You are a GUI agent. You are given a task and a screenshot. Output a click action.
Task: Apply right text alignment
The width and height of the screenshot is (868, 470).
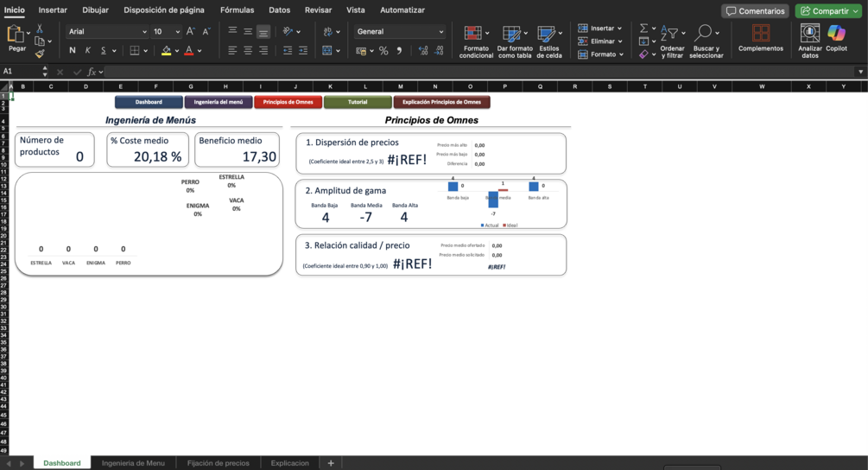coord(263,50)
